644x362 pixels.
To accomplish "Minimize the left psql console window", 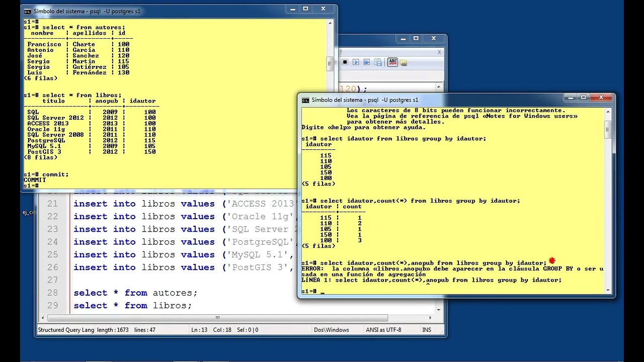I will click(x=293, y=9).
